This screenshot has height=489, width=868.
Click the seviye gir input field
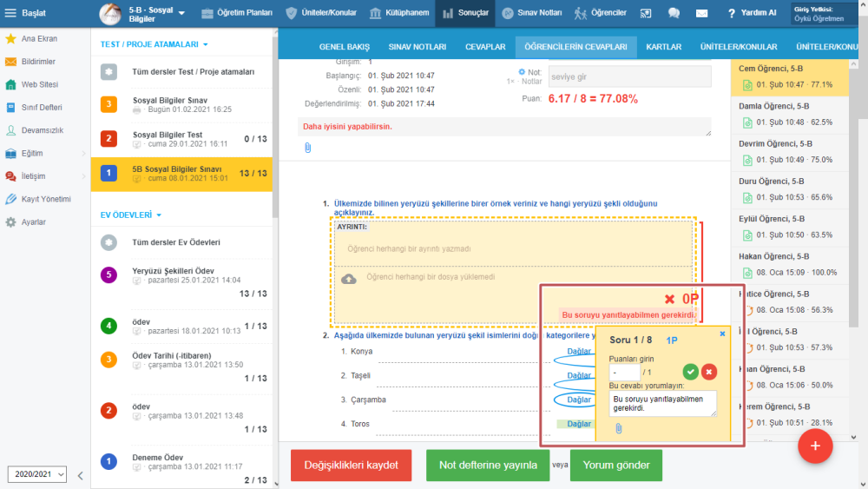pyautogui.click(x=629, y=76)
